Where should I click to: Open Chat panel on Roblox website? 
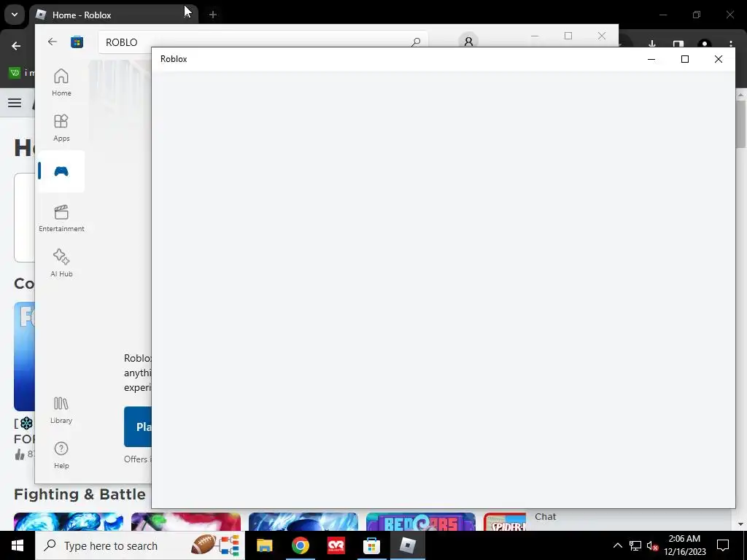click(x=546, y=517)
